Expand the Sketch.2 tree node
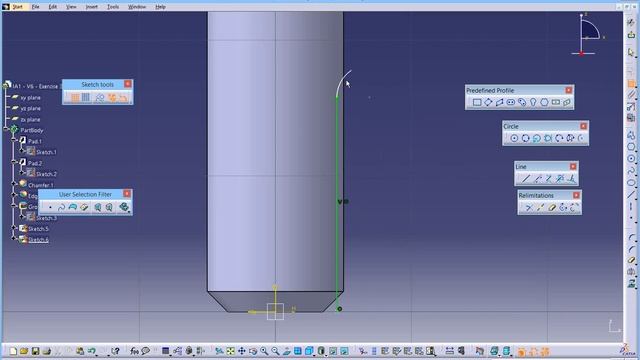The width and height of the screenshot is (640, 360). 22,173
